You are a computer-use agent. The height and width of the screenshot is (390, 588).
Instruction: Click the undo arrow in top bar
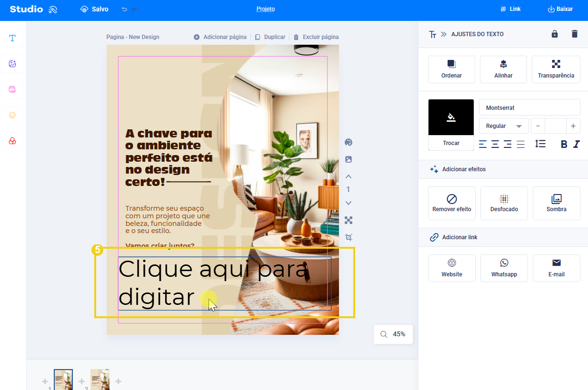[x=124, y=9]
